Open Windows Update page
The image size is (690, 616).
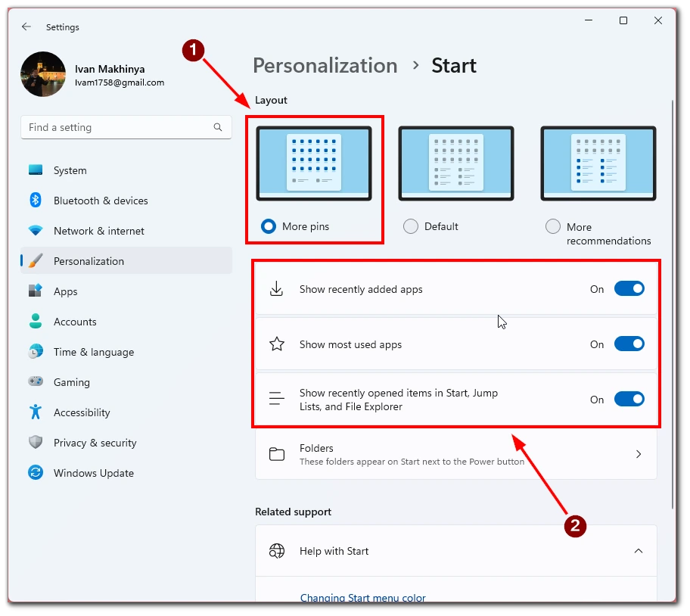pos(126,473)
